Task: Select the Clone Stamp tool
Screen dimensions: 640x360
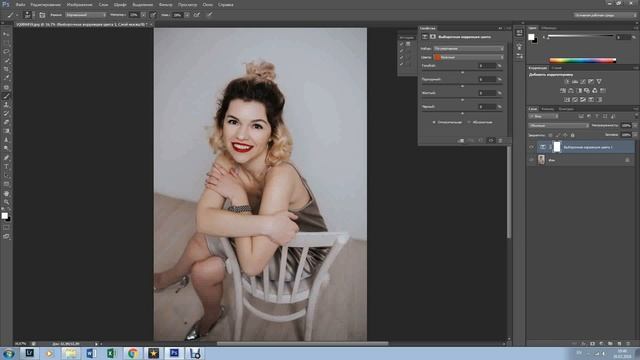Action: click(6, 105)
